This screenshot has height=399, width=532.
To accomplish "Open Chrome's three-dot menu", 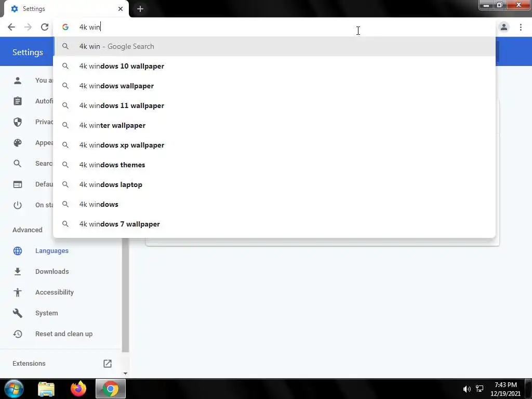I will click(521, 27).
